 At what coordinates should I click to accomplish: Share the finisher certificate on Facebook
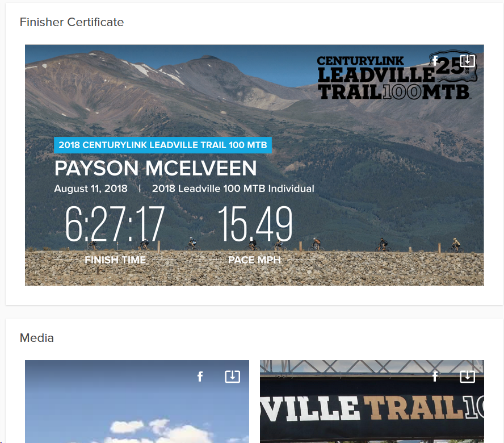click(x=435, y=61)
